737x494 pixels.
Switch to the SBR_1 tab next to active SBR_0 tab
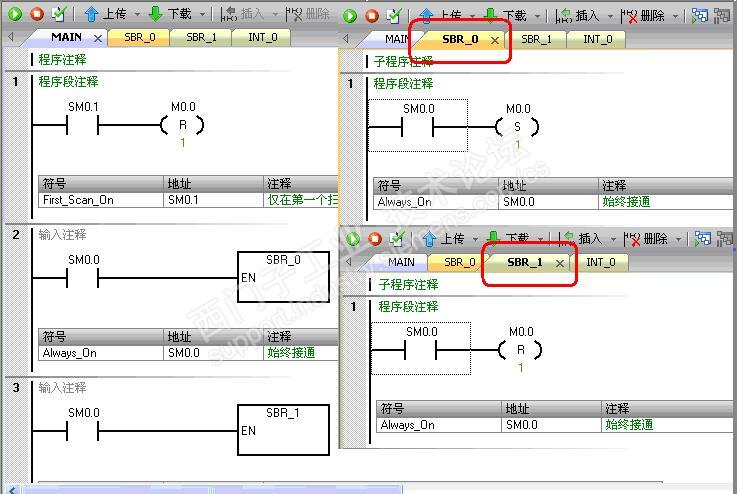(536, 39)
